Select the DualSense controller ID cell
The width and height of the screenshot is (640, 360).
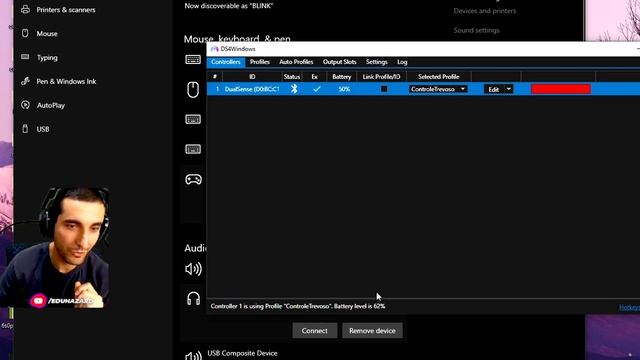tap(252, 89)
